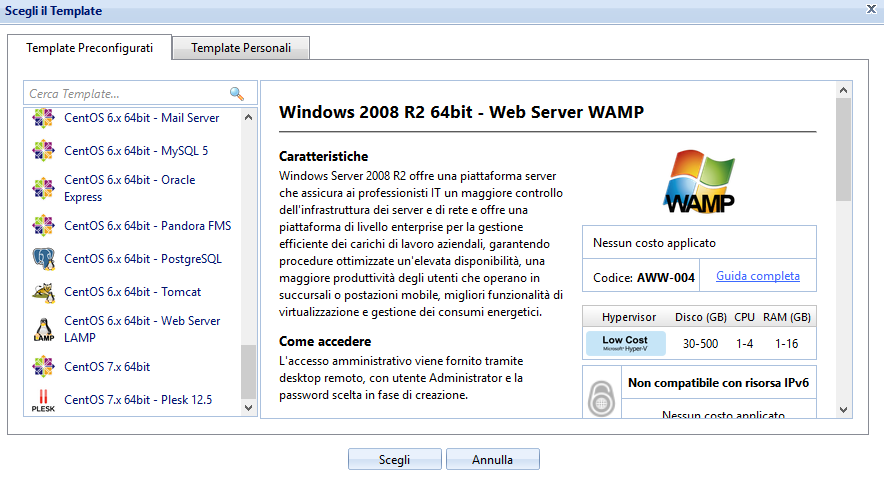This screenshot has height=492, width=884.
Task: Click the CentOS icon for Oracle Express
Action: [x=43, y=189]
